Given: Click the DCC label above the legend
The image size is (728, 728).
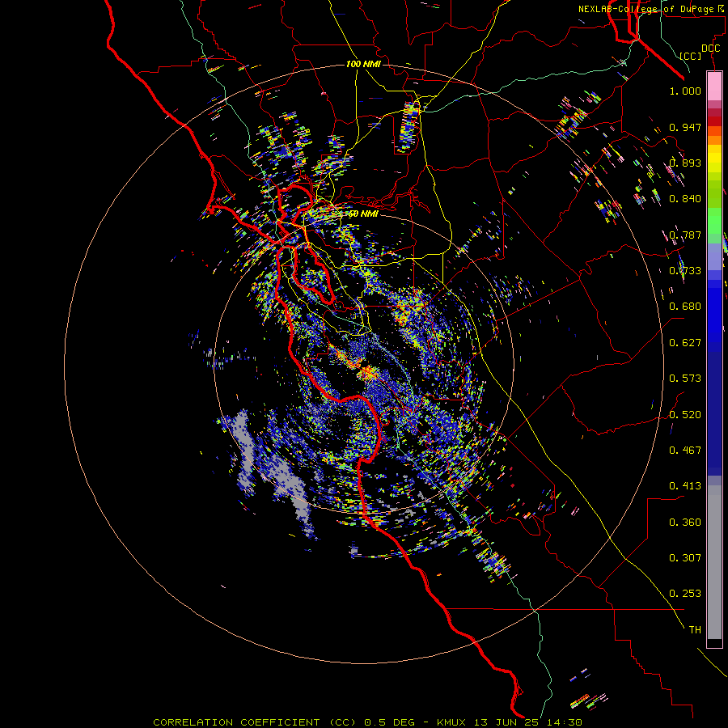Looking at the screenshot, I should 710,49.
